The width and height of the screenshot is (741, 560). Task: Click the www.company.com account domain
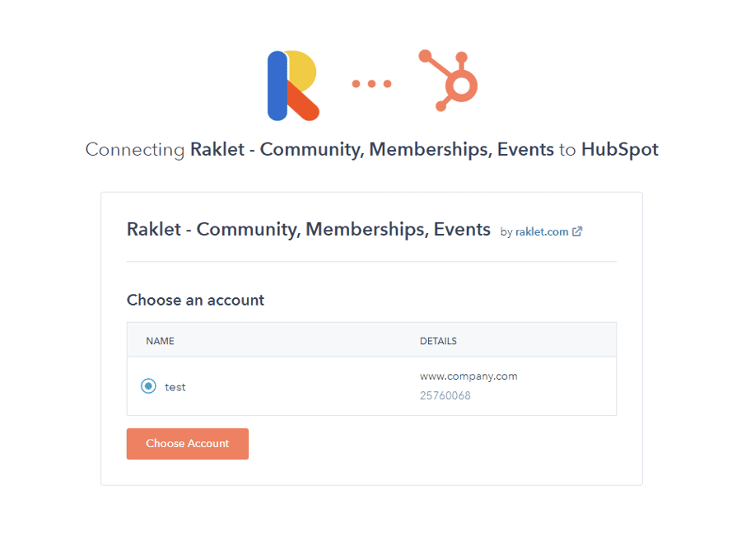click(x=468, y=376)
